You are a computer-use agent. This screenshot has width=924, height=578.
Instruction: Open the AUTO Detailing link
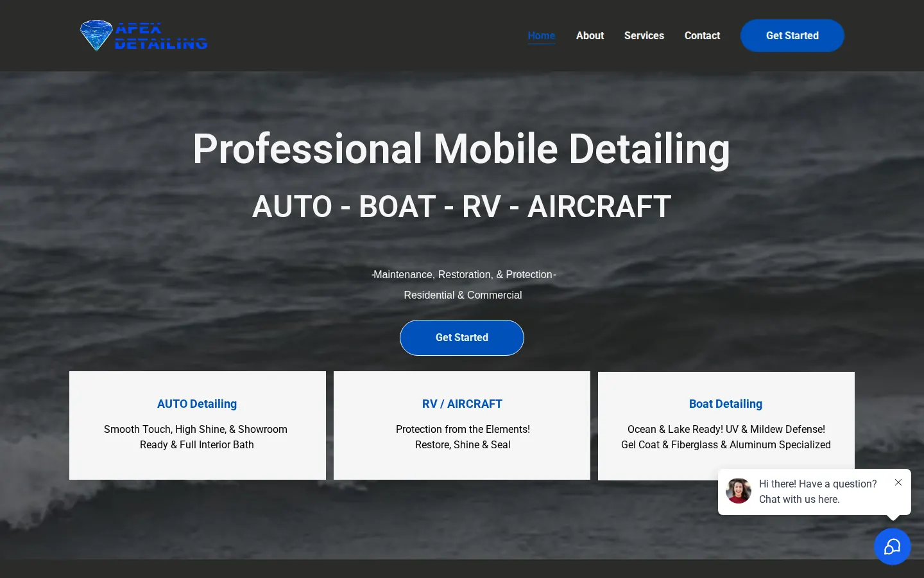click(197, 404)
